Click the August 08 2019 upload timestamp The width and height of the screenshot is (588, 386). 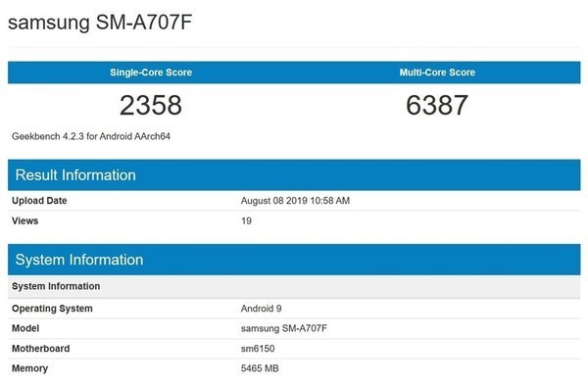295,201
